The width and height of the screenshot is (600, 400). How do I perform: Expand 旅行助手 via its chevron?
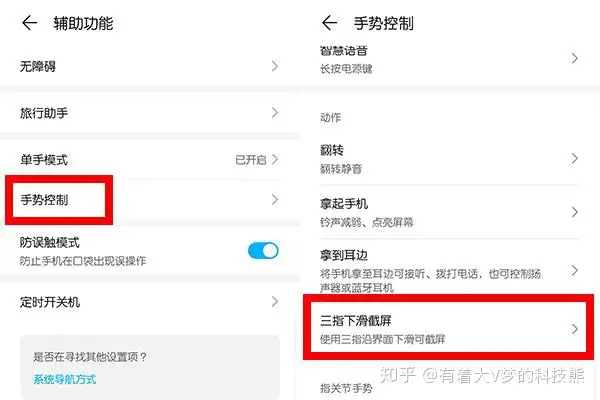click(275, 113)
